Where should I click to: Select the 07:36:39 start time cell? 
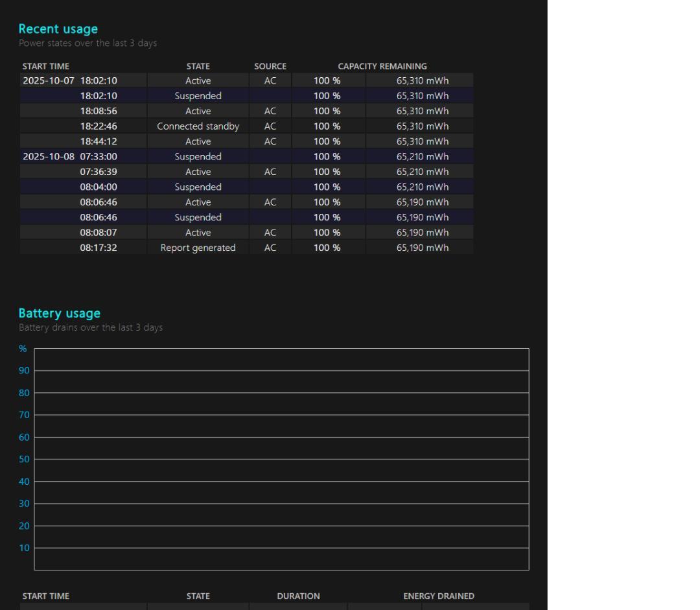coord(99,172)
